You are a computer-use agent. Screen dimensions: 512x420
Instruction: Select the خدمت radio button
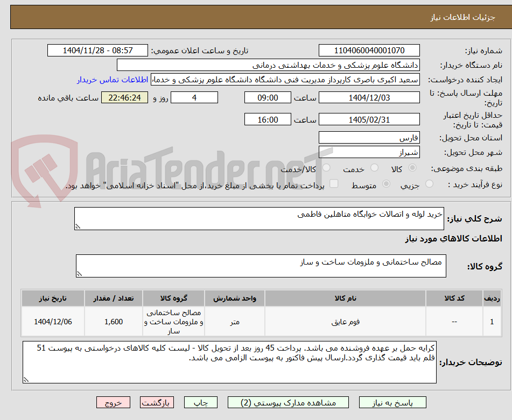[375, 168]
